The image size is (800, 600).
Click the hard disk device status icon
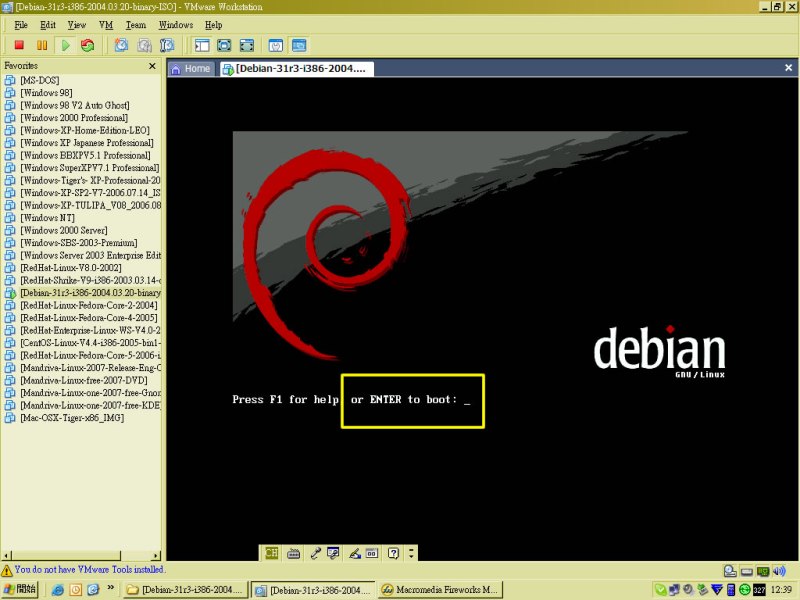(730, 571)
